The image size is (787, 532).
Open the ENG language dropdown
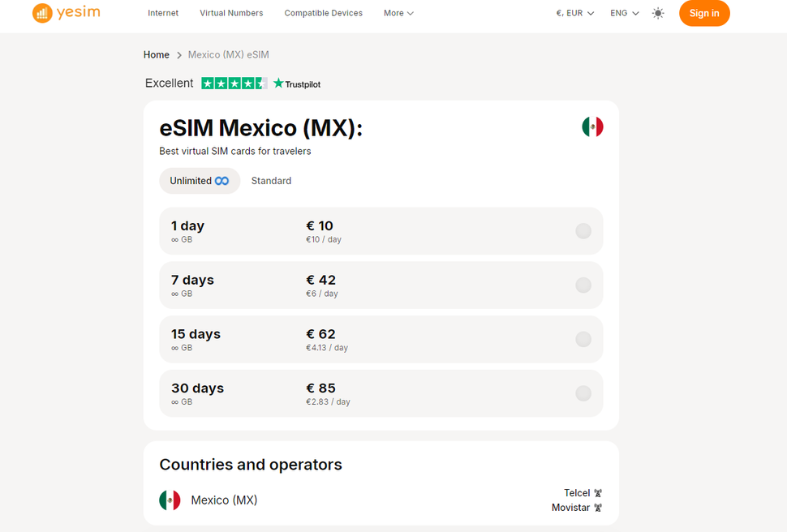pyautogui.click(x=623, y=13)
